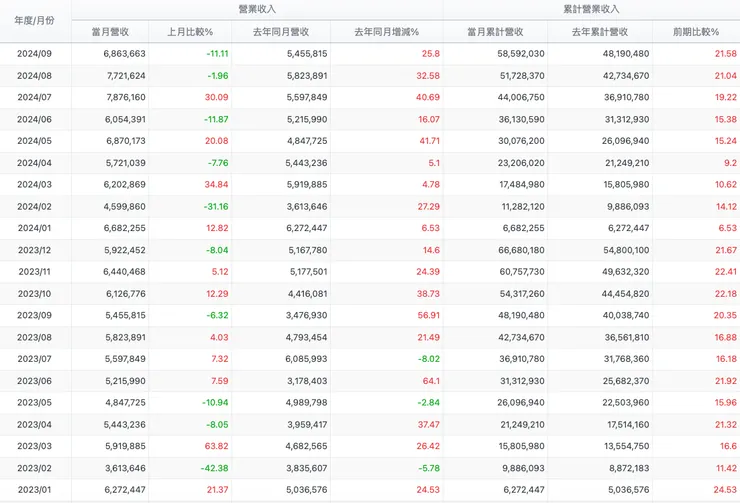
Task: Click the period comparison value 9.2
Action: click(731, 163)
